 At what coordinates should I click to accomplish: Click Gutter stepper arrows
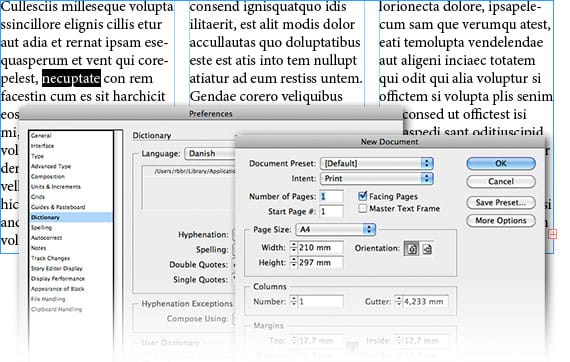(x=399, y=301)
